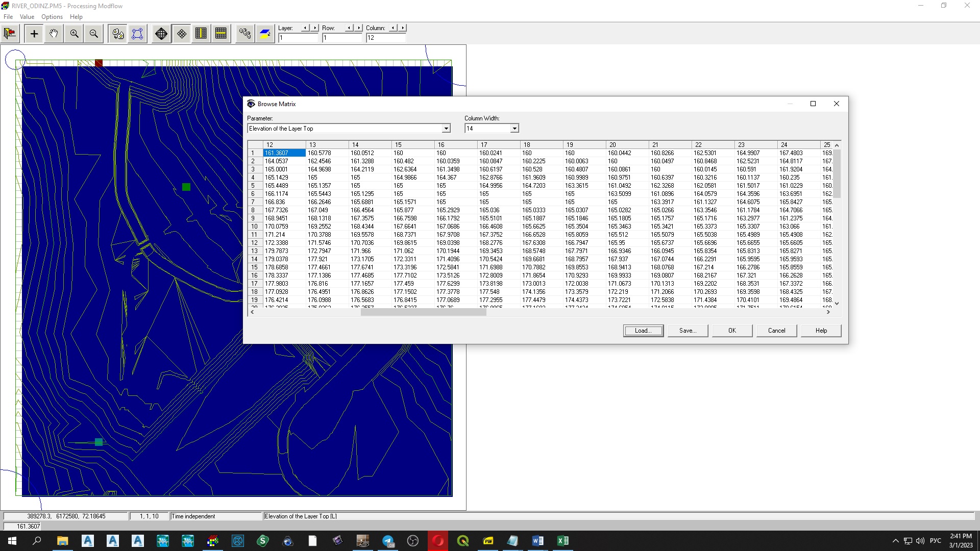Click the Load button

point(643,330)
